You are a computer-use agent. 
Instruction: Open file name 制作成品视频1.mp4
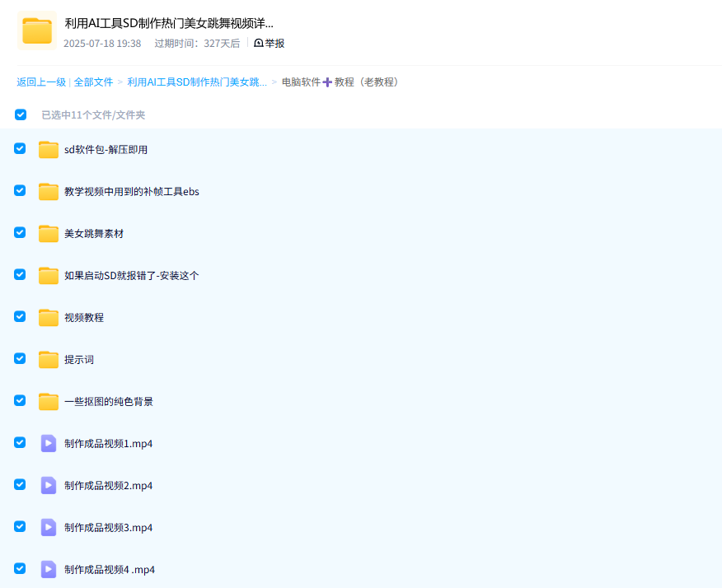click(x=109, y=444)
